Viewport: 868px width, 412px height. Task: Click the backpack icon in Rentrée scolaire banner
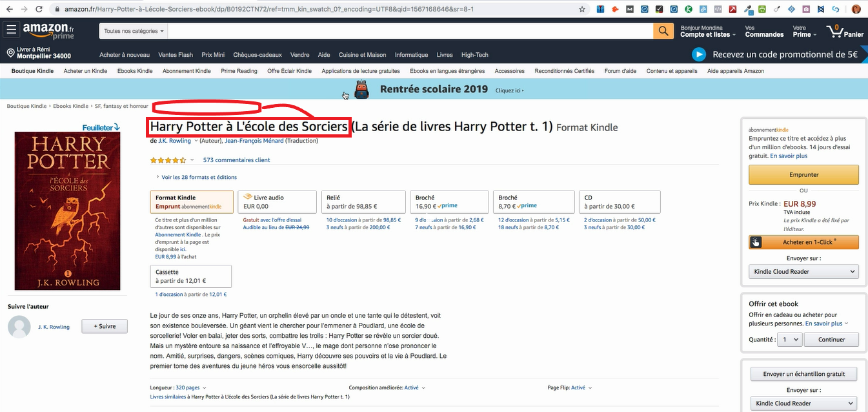[361, 89]
